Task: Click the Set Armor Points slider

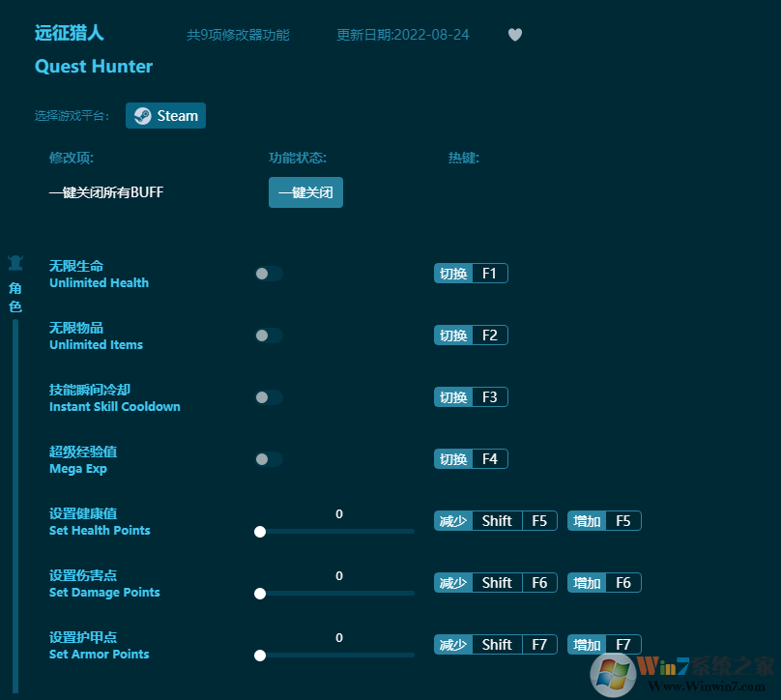Action: click(334, 656)
